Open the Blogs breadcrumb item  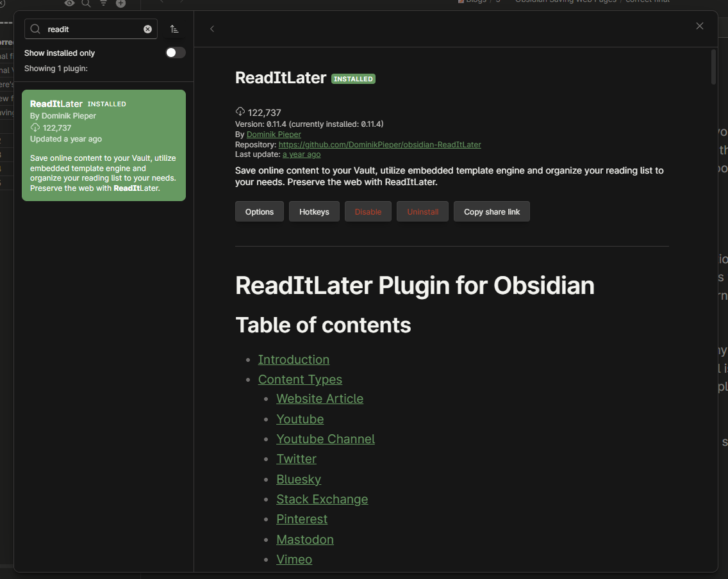point(476,1)
